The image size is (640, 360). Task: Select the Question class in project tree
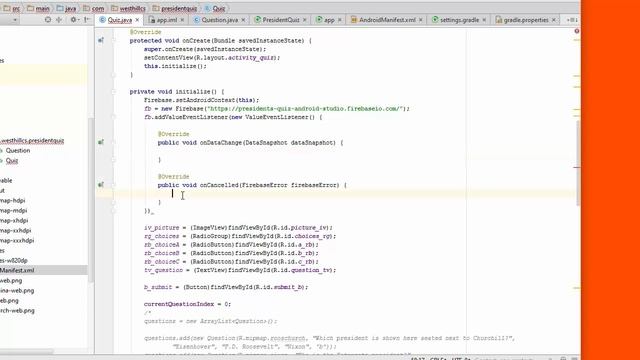pos(18,151)
